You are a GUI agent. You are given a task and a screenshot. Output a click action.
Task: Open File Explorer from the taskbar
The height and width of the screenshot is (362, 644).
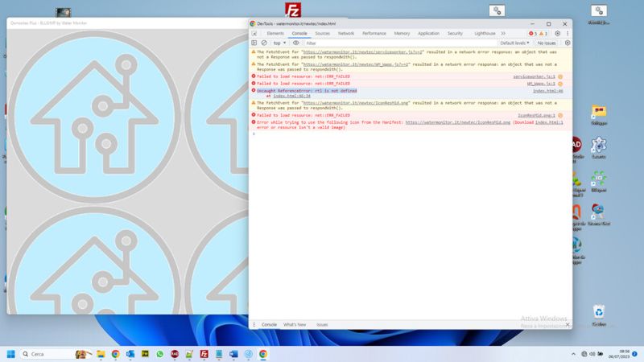click(101, 354)
